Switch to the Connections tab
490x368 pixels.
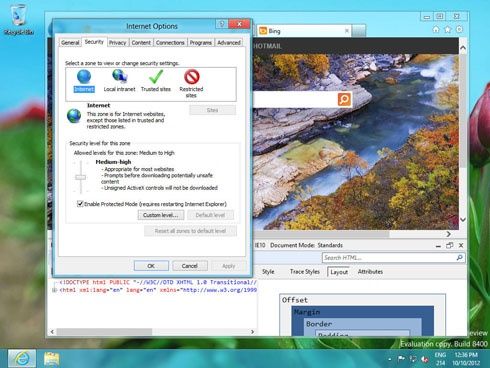pyautogui.click(x=170, y=43)
